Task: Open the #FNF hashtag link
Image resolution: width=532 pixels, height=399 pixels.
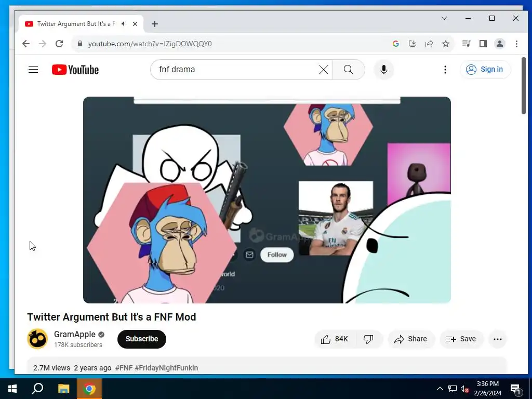Action: pos(124,368)
